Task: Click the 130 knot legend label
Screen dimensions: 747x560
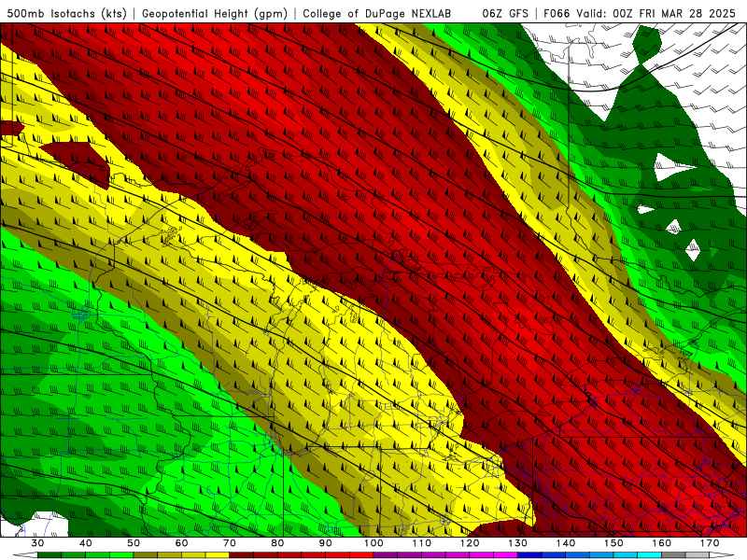Action: point(517,543)
